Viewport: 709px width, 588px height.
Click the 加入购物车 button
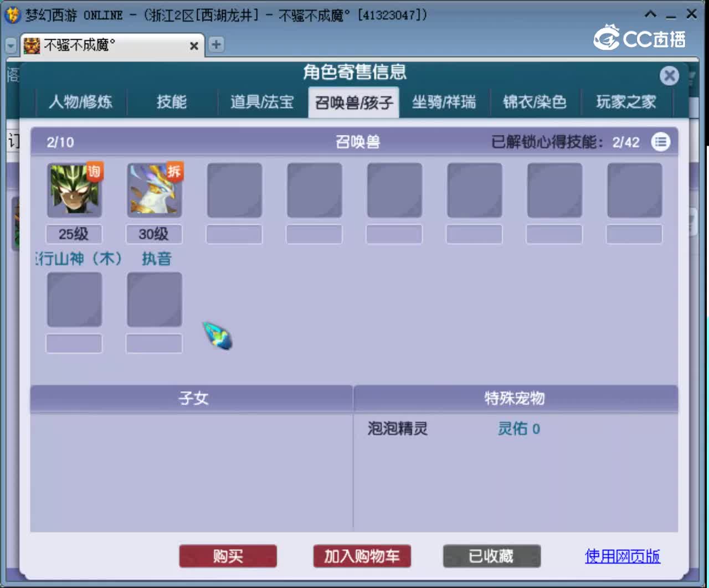362,556
